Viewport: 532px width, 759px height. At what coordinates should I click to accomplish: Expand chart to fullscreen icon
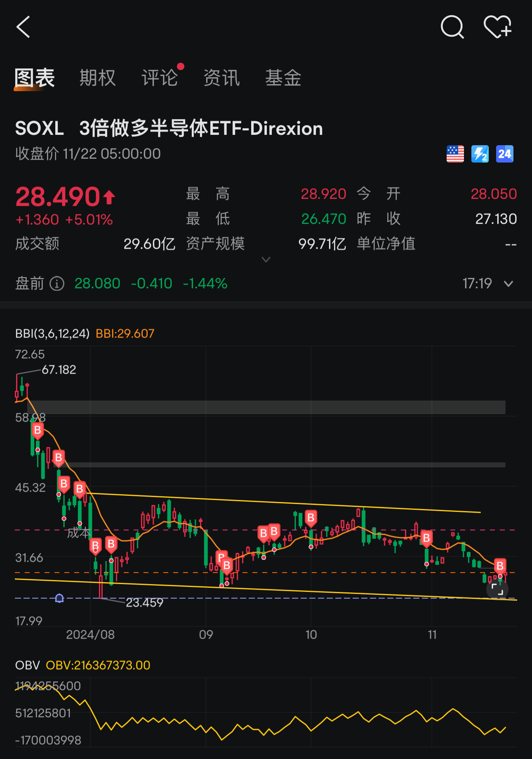497,589
